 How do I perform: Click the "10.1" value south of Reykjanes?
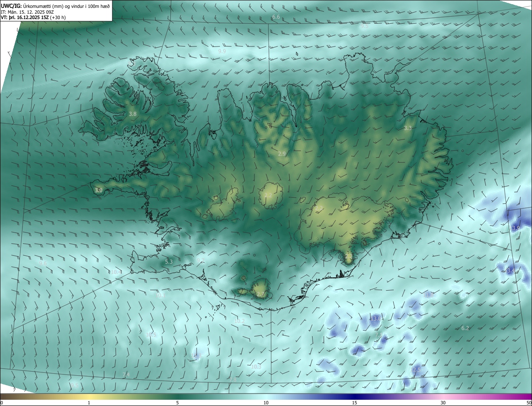[161, 296]
